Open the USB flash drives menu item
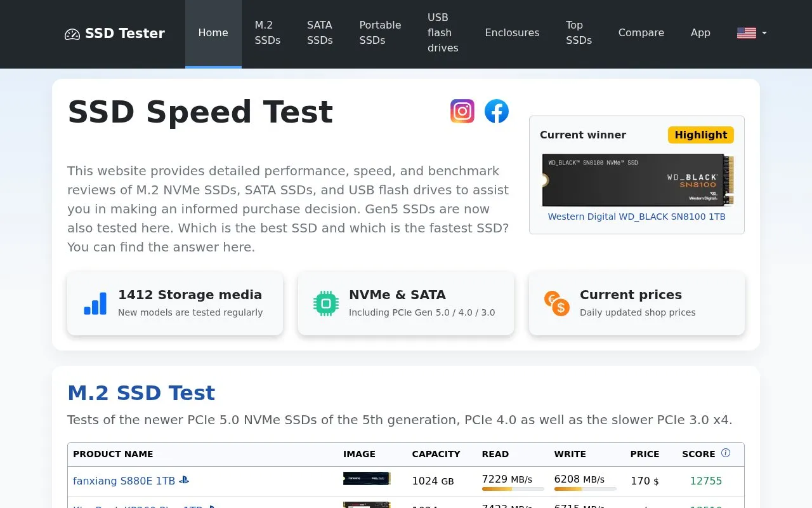812x508 pixels. pos(443,33)
